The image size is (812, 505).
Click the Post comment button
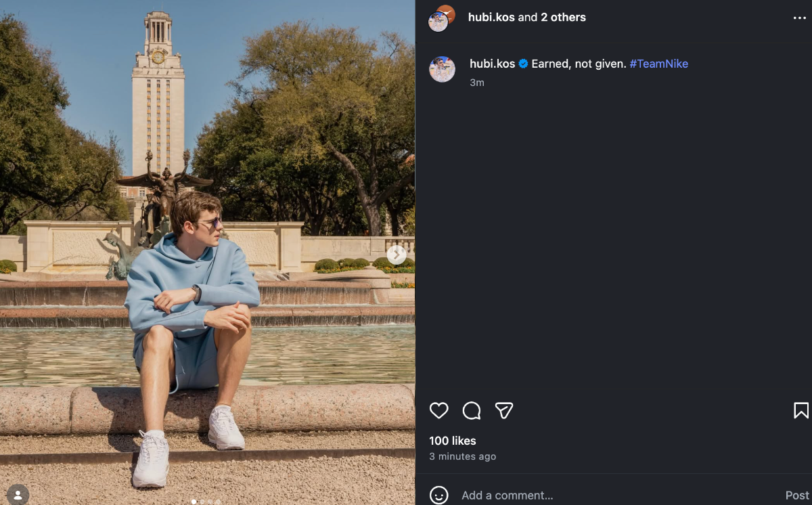tap(796, 496)
